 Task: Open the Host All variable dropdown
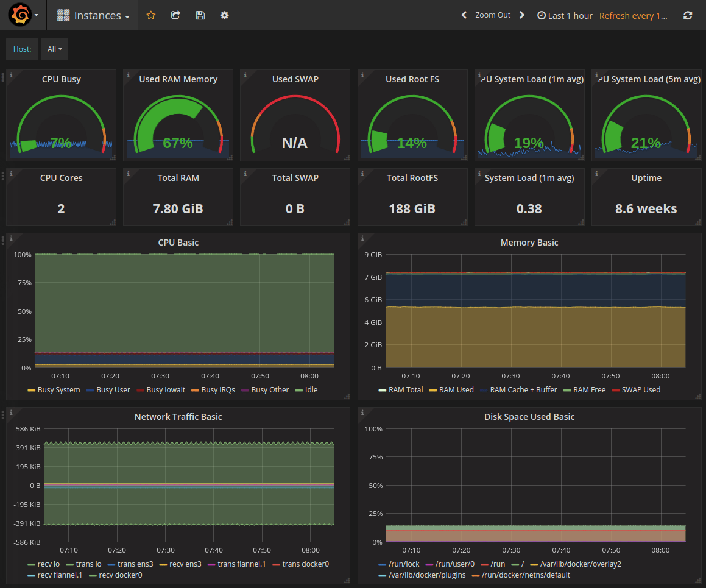pos(54,49)
